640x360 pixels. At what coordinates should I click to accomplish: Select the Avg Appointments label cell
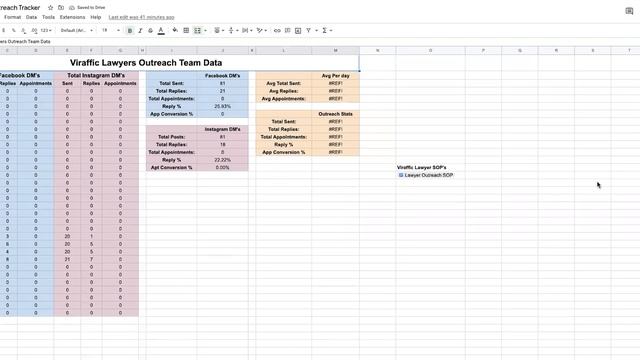(284, 99)
